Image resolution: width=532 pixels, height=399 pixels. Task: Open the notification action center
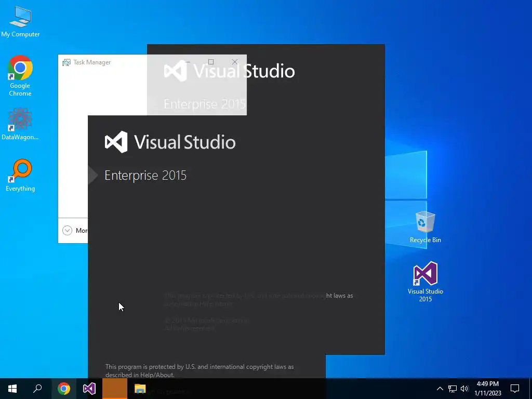pos(515,389)
